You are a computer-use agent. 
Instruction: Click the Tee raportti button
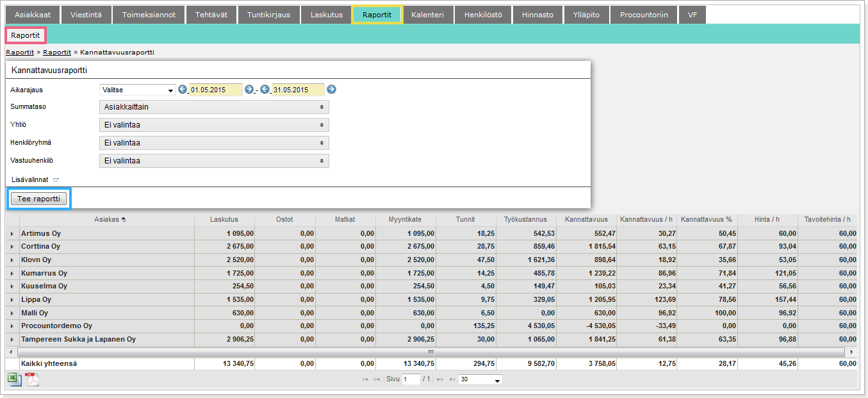(x=38, y=199)
